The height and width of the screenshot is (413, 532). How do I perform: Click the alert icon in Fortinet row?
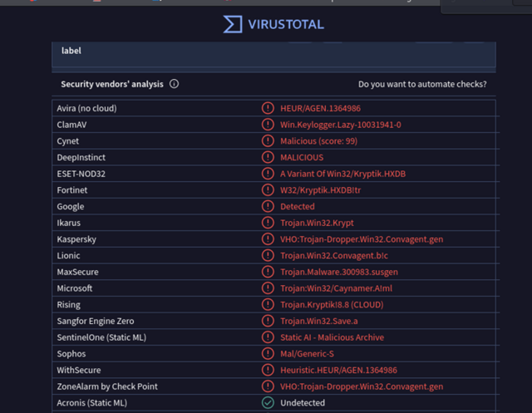click(x=268, y=190)
